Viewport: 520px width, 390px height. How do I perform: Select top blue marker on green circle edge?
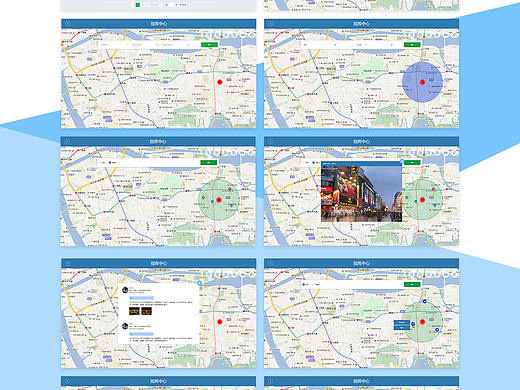(x=424, y=301)
